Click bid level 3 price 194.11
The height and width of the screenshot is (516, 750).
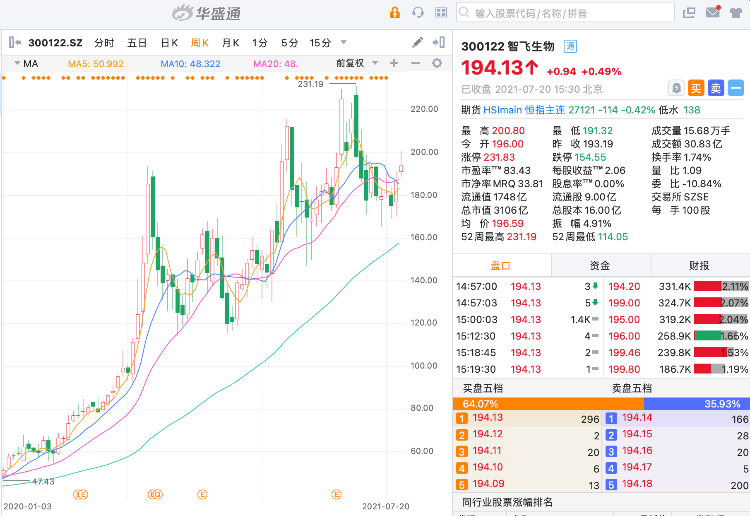(487, 451)
